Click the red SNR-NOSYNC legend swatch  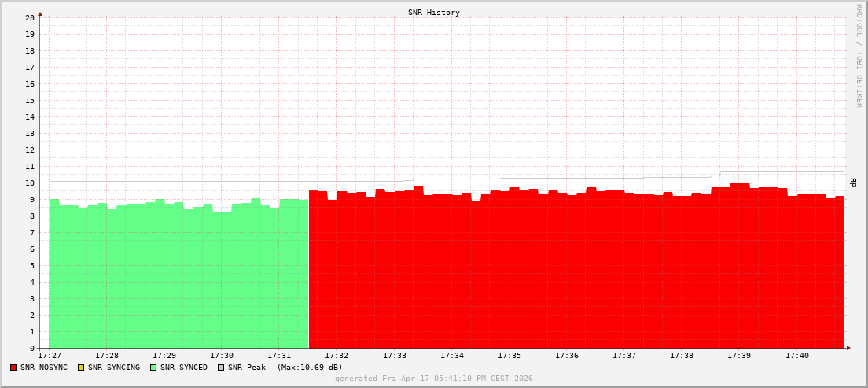point(13,368)
